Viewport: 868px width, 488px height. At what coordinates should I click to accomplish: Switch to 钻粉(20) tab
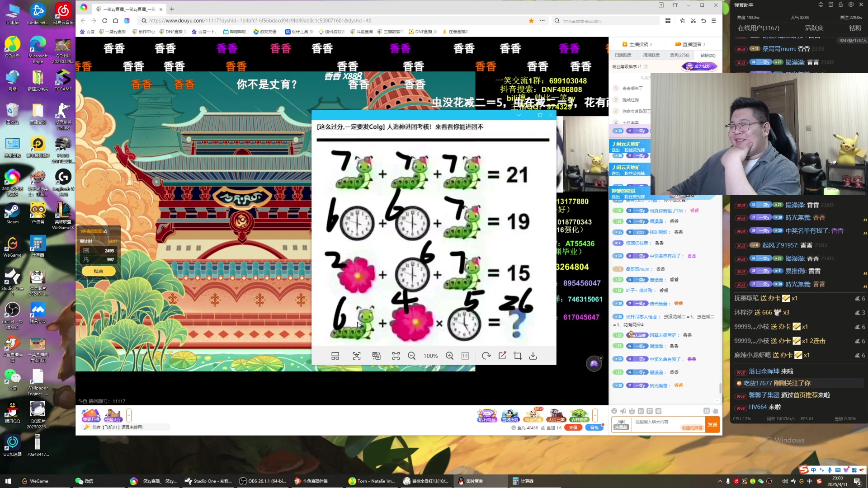[708, 55]
